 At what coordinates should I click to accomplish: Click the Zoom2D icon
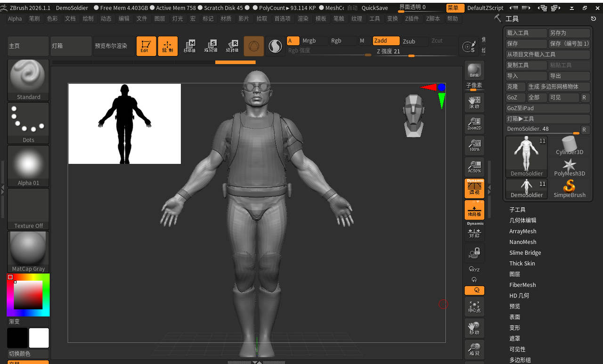(x=474, y=124)
